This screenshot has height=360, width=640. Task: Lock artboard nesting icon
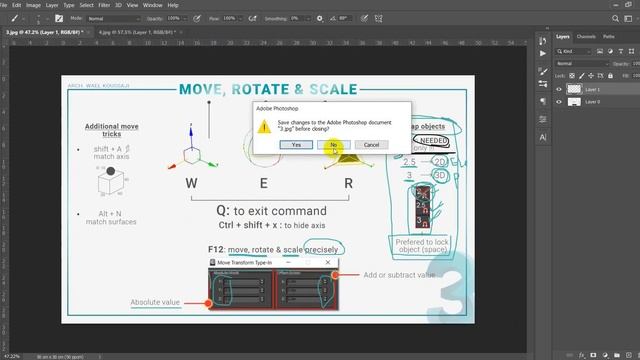click(600, 76)
